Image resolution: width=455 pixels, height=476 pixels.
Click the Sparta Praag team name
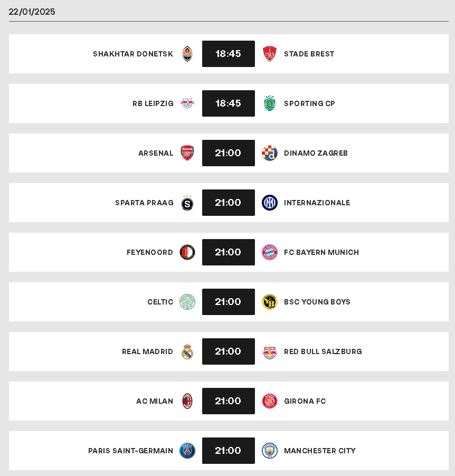tap(144, 203)
